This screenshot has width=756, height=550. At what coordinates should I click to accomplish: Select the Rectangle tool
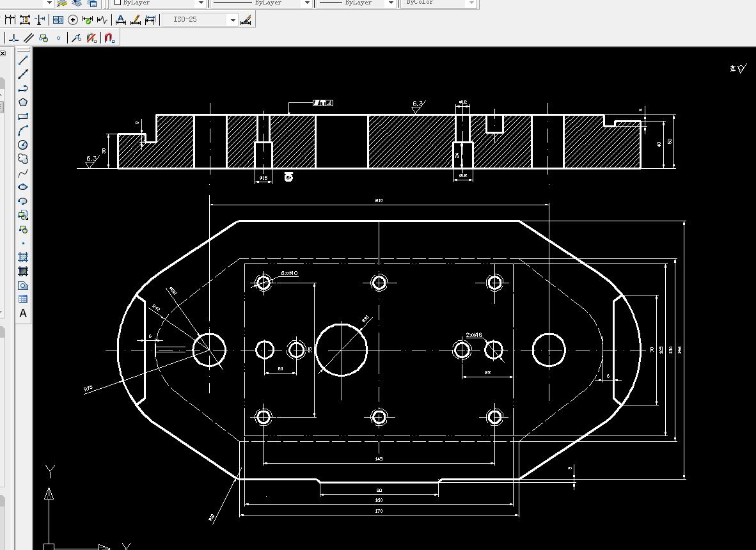[x=22, y=116]
